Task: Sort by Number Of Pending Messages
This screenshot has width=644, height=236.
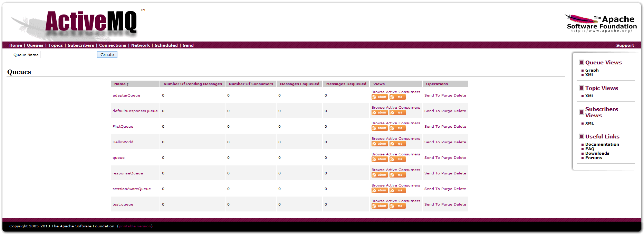Action: pyautogui.click(x=193, y=84)
